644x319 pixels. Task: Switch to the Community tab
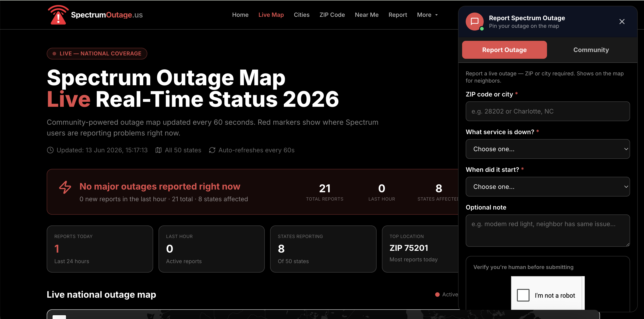click(x=591, y=50)
